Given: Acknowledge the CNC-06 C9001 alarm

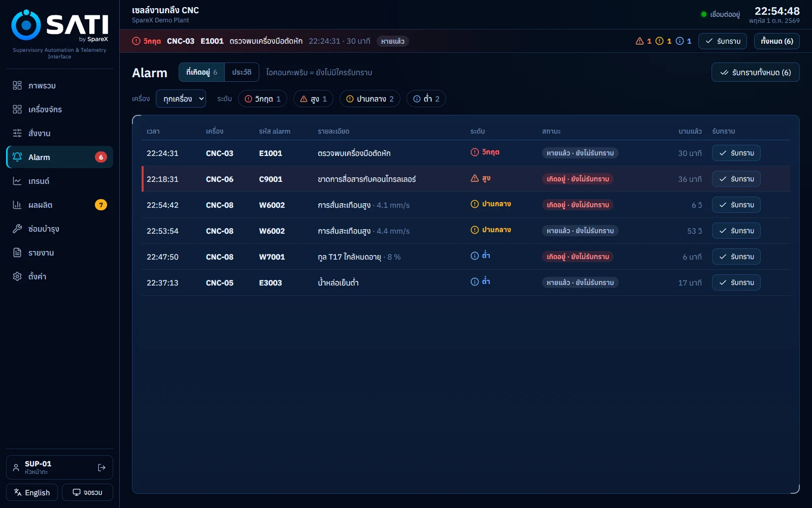Looking at the screenshot, I should [x=736, y=179].
